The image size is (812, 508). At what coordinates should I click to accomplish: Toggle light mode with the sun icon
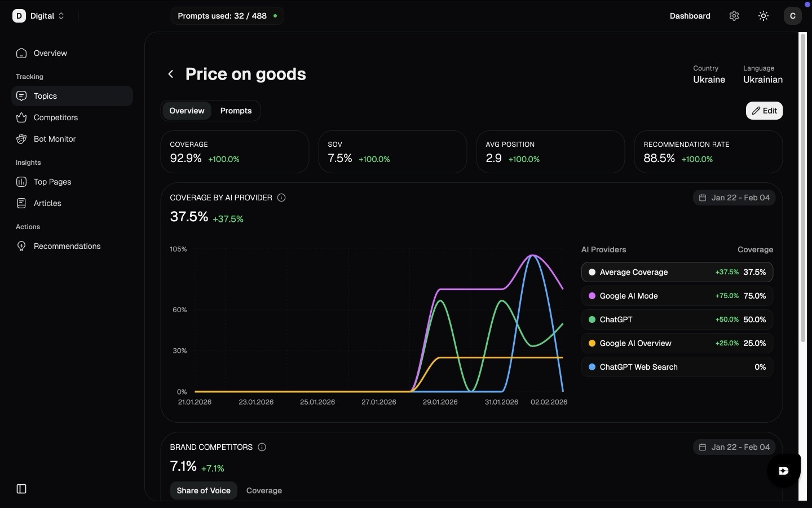click(763, 16)
